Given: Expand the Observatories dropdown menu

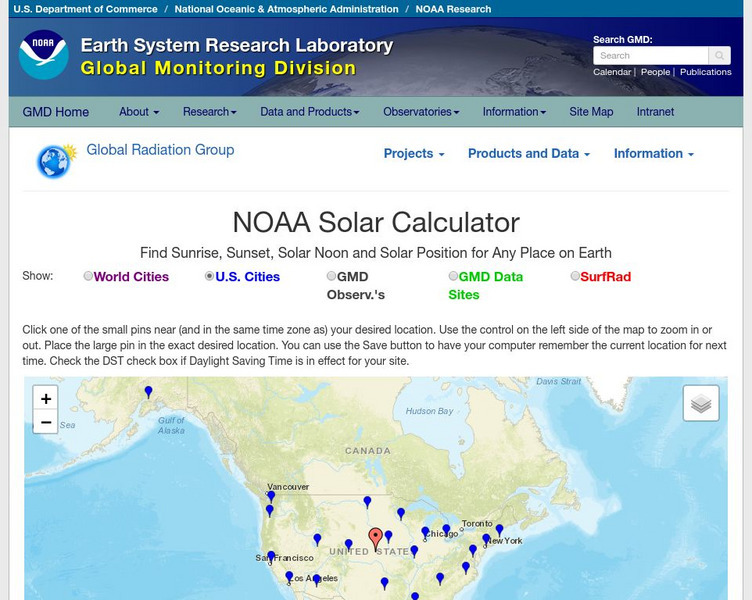Looking at the screenshot, I should pyautogui.click(x=421, y=112).
